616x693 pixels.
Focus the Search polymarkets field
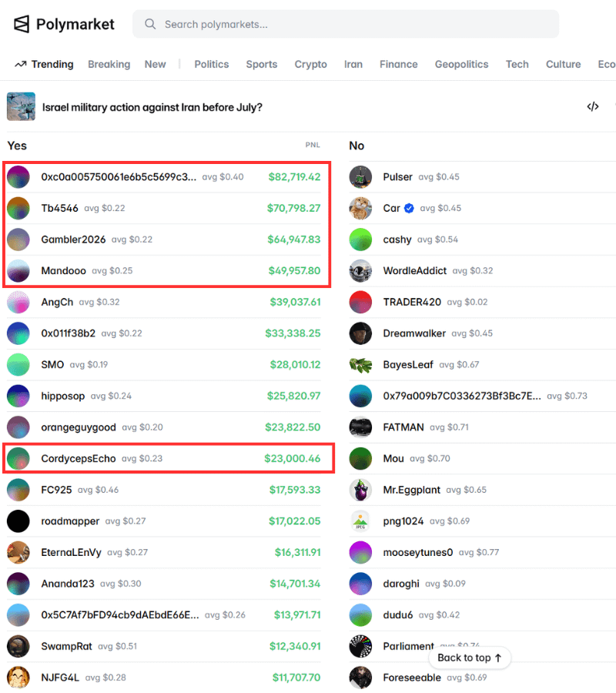pyautogui.click(x=346, y=24)
